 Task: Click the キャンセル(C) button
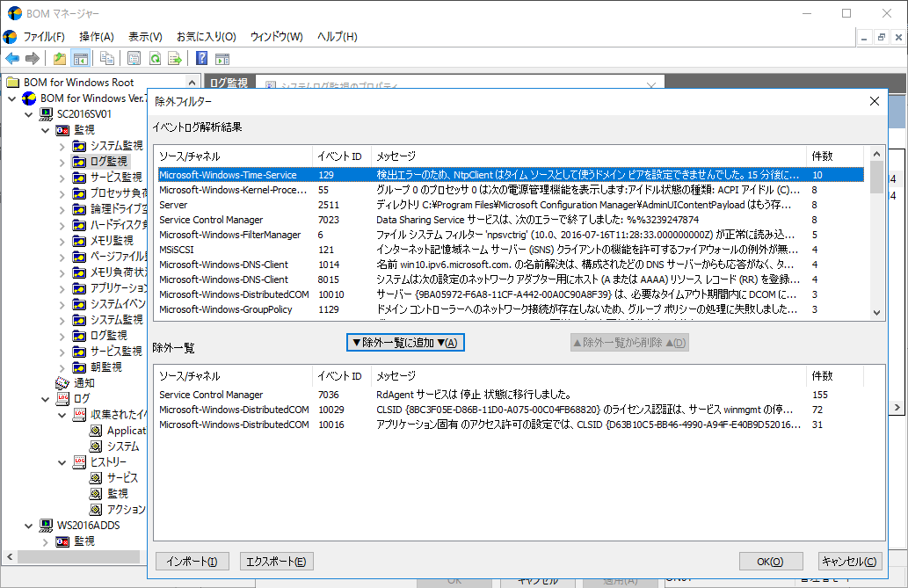point(849,561)
